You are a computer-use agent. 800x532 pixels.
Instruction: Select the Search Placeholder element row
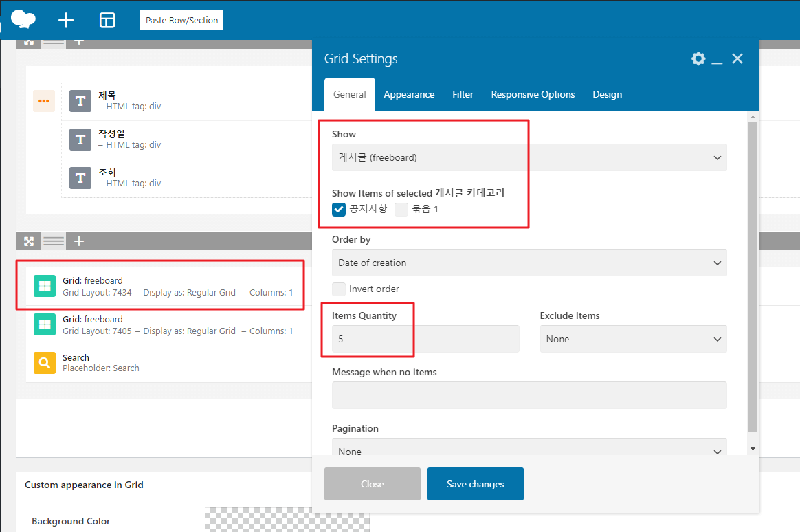[x=169, y=363]
